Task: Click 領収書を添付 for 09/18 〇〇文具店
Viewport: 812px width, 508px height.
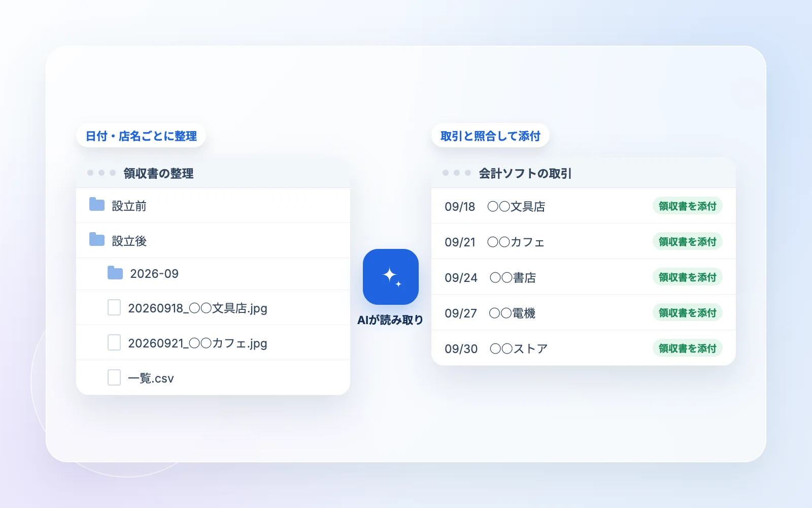Action: [x=687, y=206]
